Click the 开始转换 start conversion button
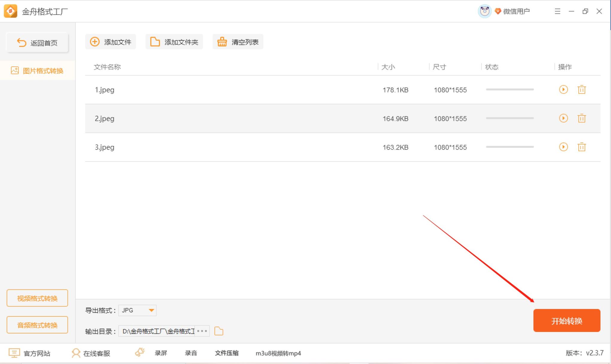This screenshot has width=611, height=364. 567,321
